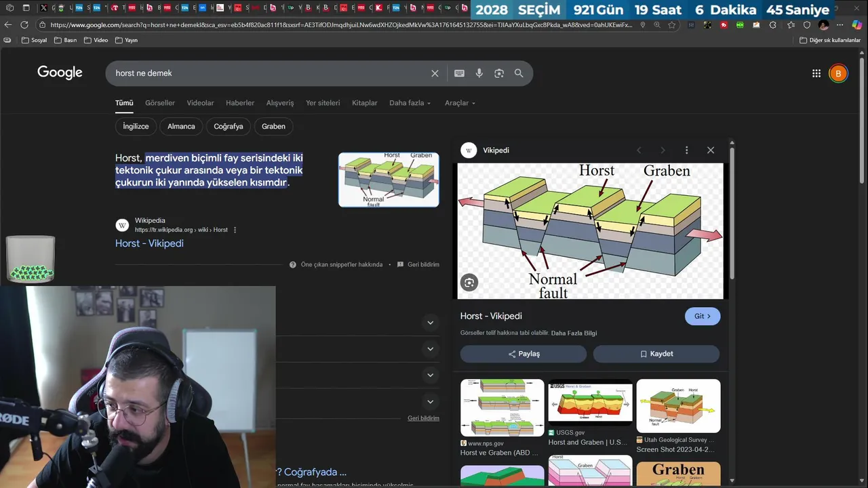Expand the second related question chevron
The height and width of the screenshot is (488, 868).
(430, 349)
